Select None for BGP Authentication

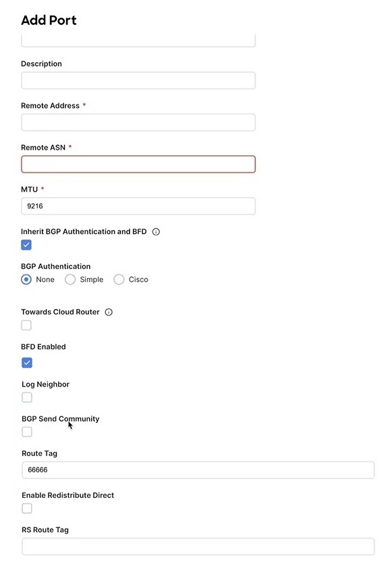[26, 279]
